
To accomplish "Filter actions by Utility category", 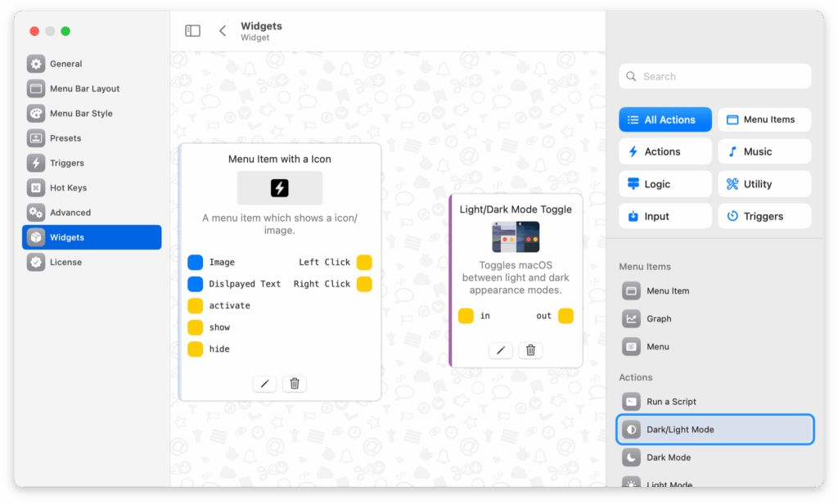I will [x=764, y=184].
